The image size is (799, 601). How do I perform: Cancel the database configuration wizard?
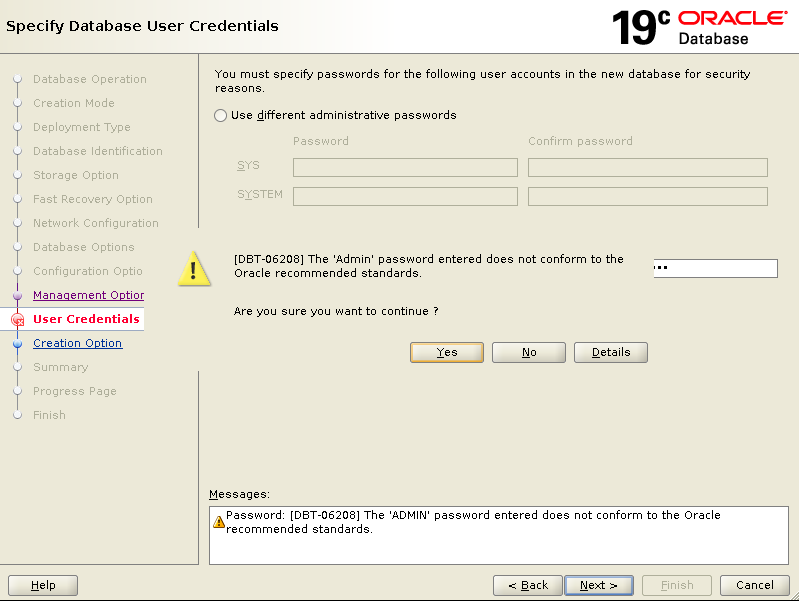coord(755,585)
